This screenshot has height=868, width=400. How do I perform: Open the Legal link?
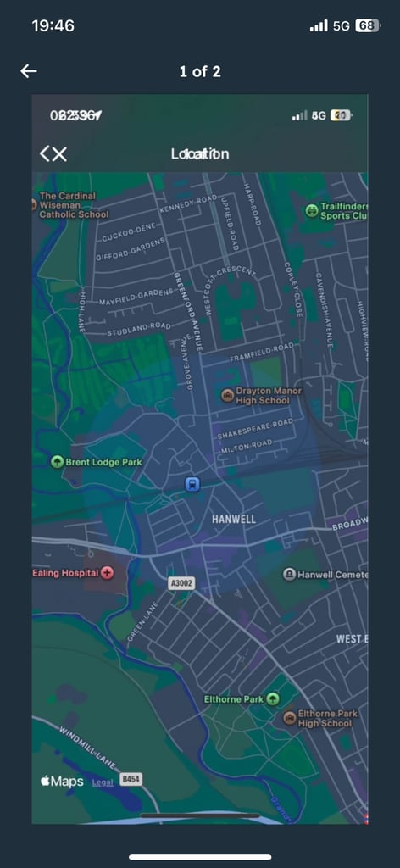103,782
